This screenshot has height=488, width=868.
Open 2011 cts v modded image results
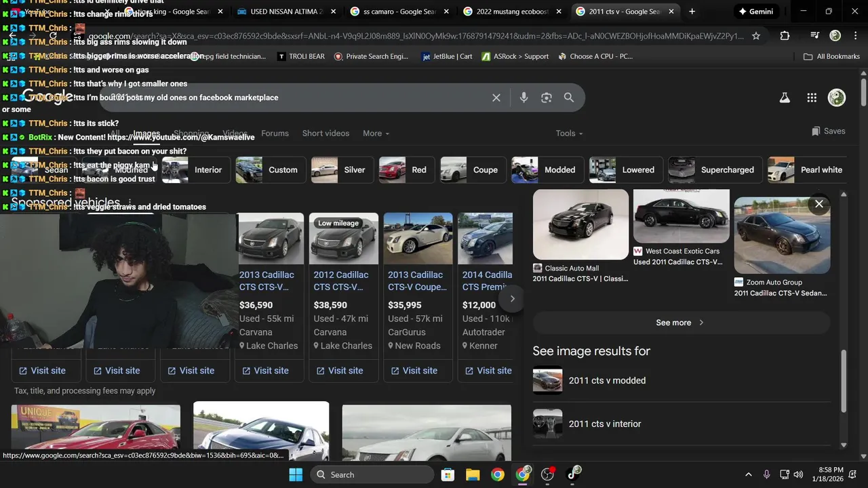681,380
